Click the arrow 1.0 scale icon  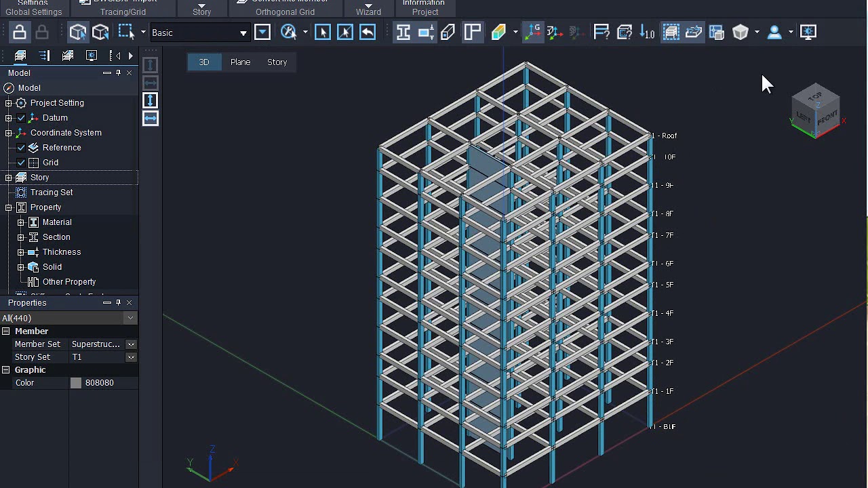point(647,32)
